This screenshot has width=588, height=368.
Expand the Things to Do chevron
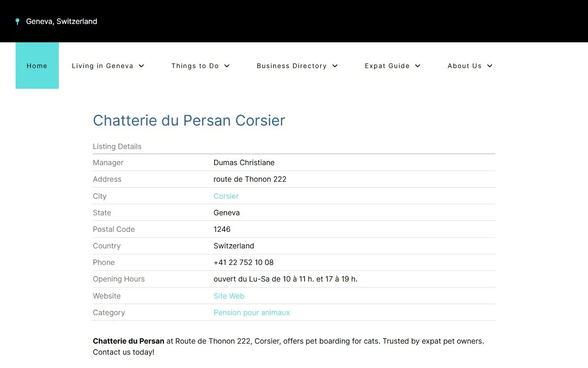pos(227,66)
